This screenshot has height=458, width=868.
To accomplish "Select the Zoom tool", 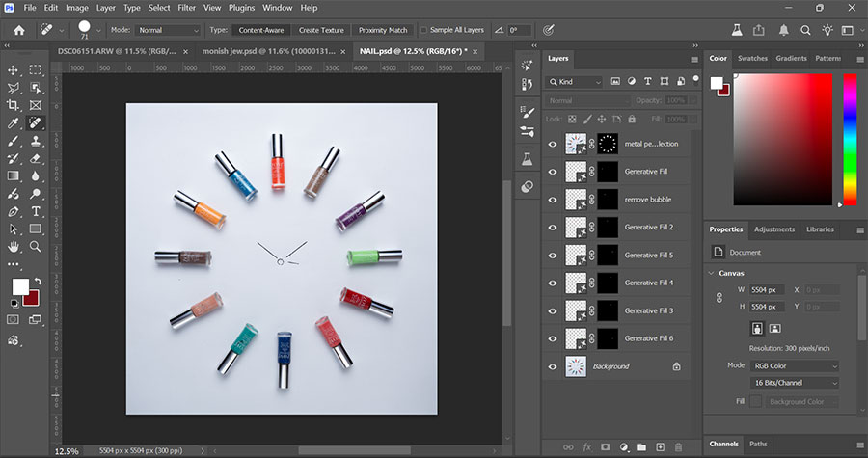I will click(x=36, y=247).
